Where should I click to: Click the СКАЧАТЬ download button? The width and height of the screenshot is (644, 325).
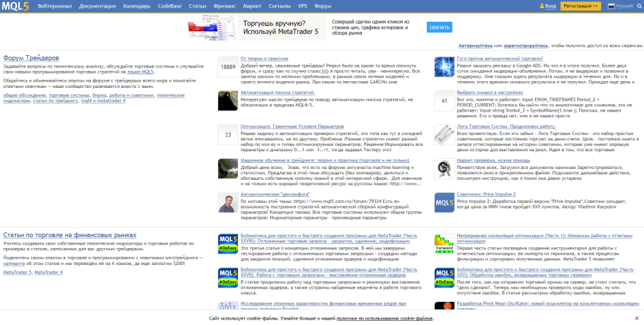[x=439, y=27]
